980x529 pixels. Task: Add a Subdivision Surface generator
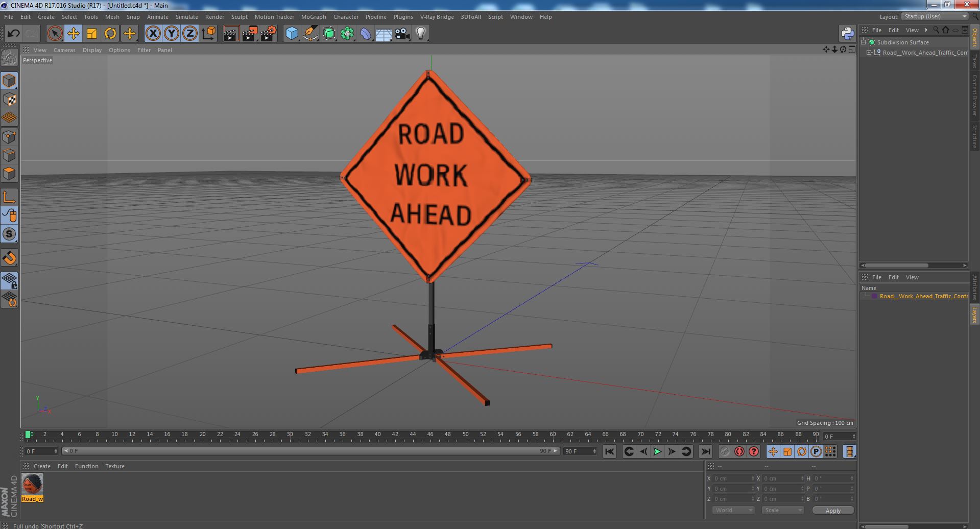pos(329,34)
